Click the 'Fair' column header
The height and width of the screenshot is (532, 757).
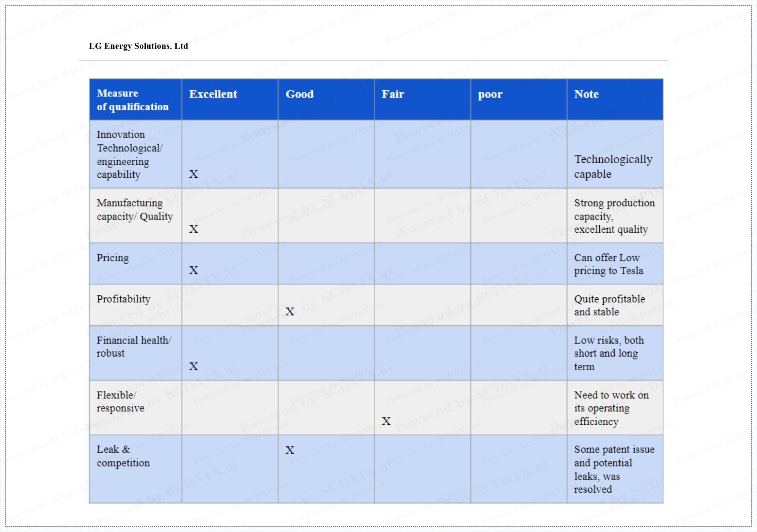click(423, 99)
